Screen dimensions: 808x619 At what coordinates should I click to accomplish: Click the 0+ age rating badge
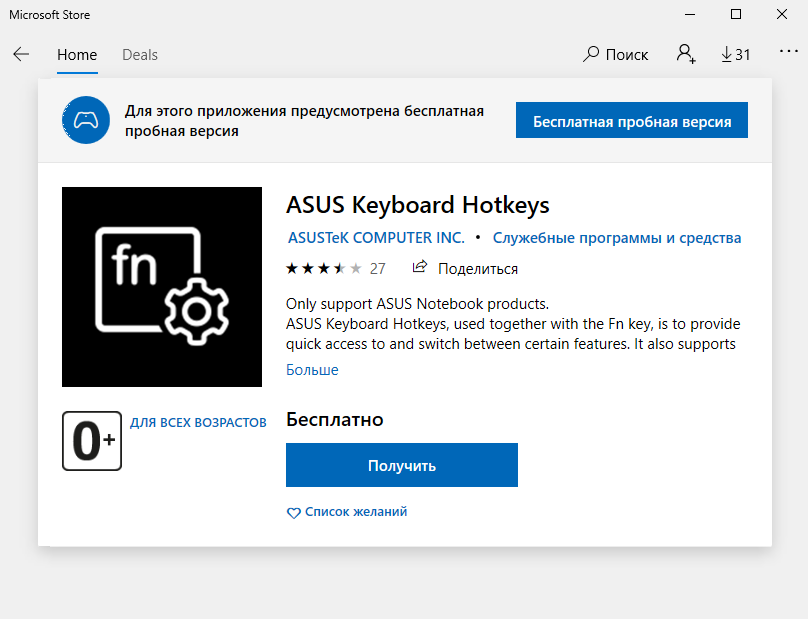point(92,441)
